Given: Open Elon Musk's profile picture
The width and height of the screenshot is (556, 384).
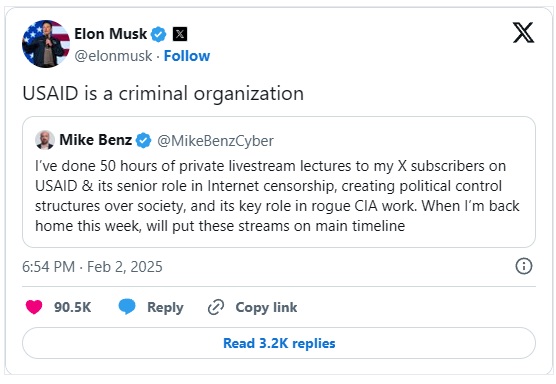Looking at the screenshot, I should tap(46, 44).
